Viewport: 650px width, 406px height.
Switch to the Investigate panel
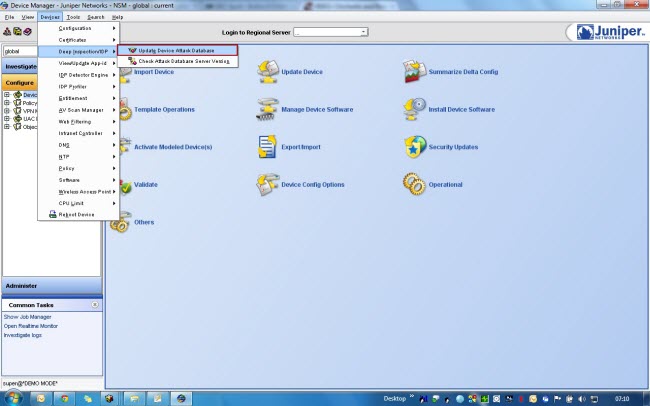tap(20, 67)
